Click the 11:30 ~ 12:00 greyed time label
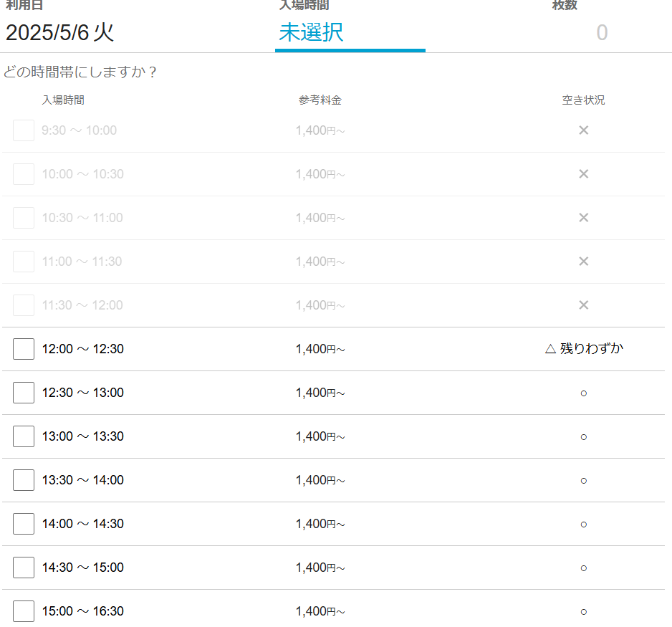The image size is (672, 627). [x=82, y=305]
